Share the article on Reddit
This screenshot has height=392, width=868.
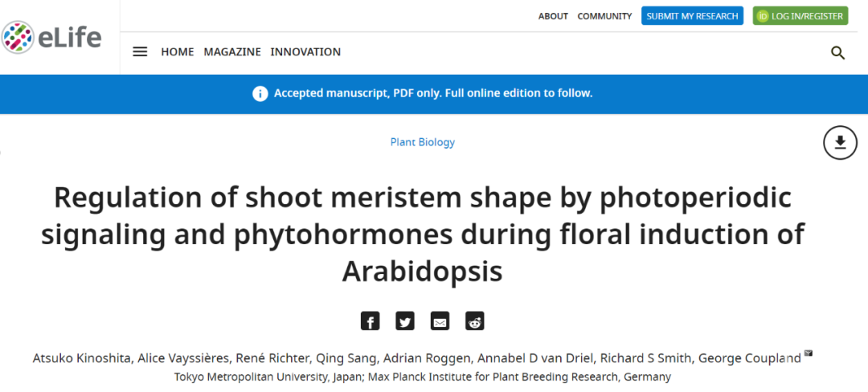pos(475,321)
